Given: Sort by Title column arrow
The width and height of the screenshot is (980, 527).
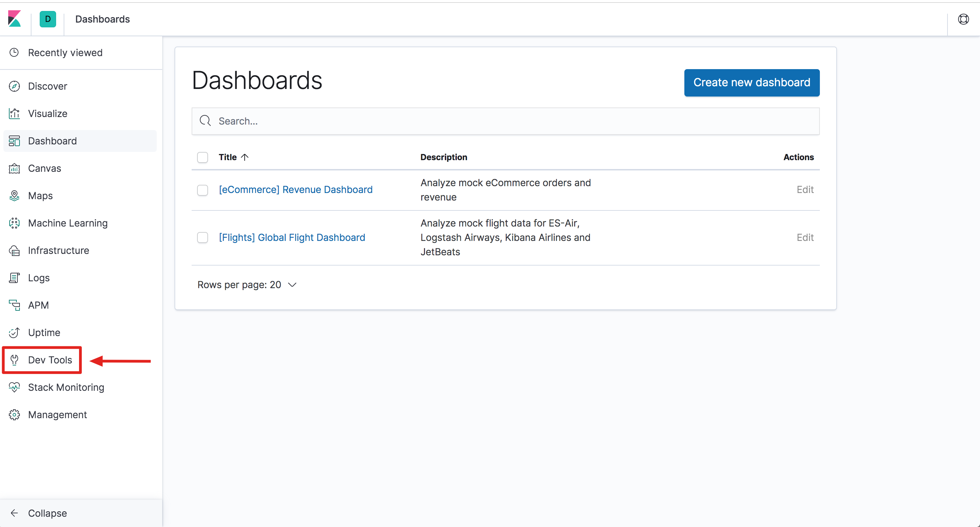Looking at the screenshot, I should click(245, 157).
